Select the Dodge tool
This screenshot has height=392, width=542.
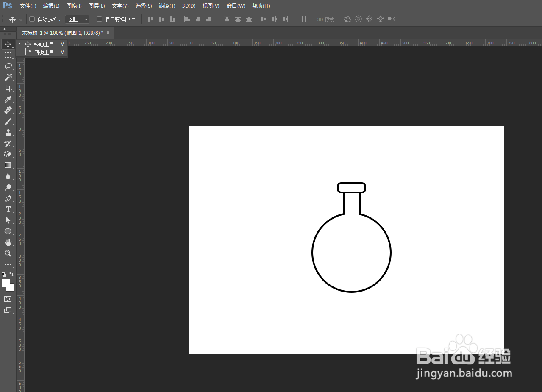tap(8, 187)
